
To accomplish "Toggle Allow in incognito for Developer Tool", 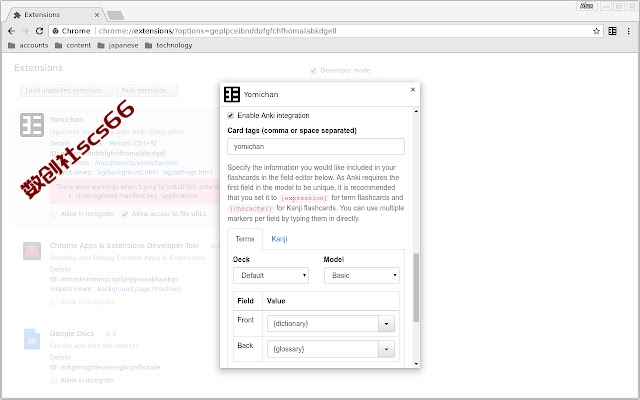I will tap(53, 302).
